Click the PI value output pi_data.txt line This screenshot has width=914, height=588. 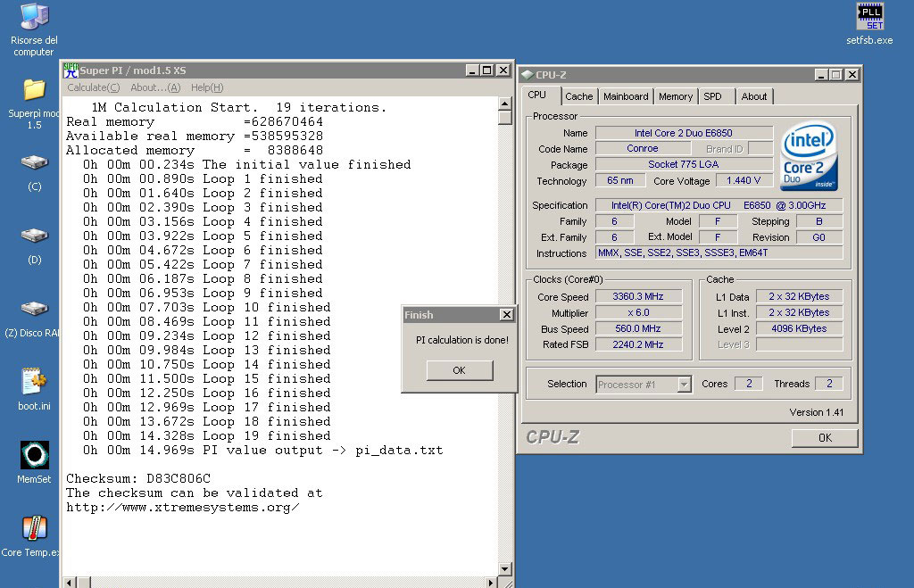pos(263,451)
